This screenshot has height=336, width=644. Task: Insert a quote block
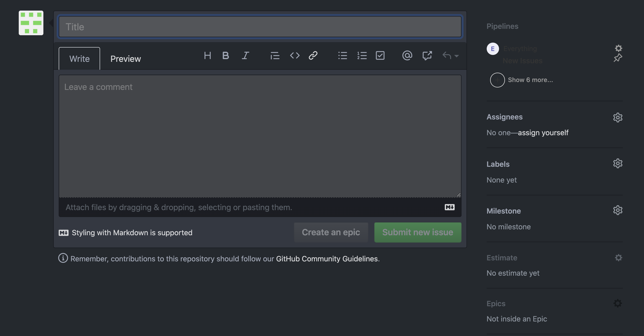tap(275, 55)
